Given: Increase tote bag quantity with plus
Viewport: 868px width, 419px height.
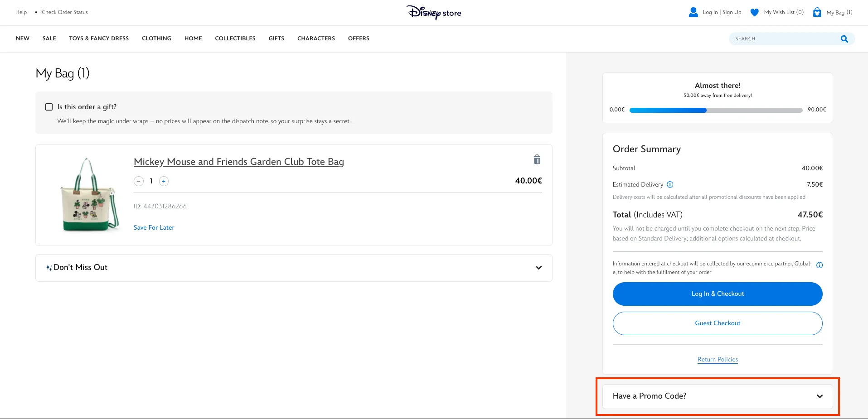Looking at the screenshot, I should click(x=164, y=181).
